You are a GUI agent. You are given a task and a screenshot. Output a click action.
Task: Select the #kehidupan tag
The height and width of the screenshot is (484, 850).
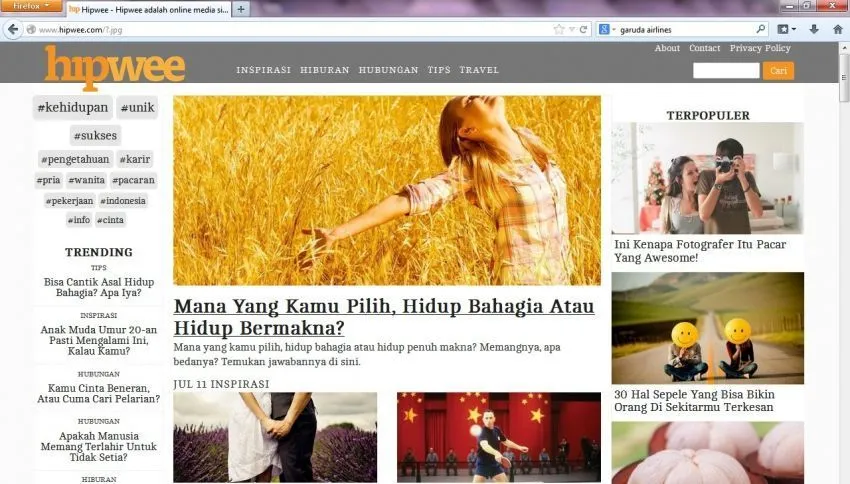pos(73,107)
